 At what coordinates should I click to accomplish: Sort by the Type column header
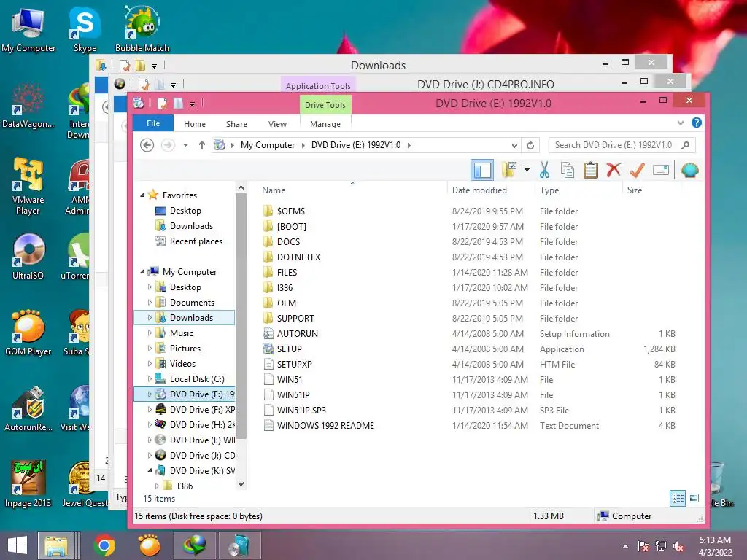(549, 190)
